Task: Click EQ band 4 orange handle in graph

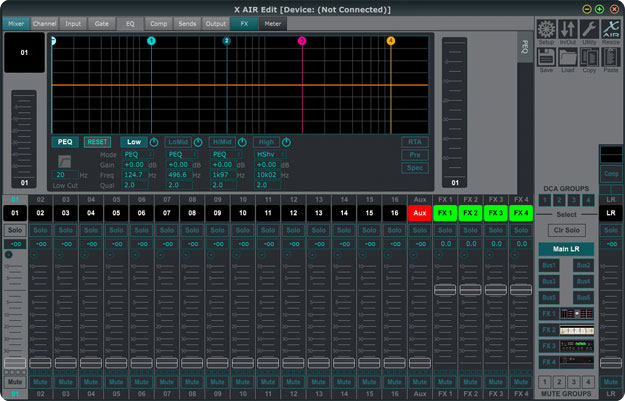Action: (x=391, y=41)
